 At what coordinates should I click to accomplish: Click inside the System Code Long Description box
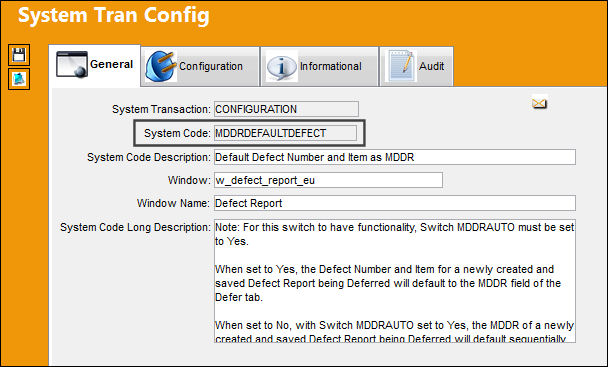pos(395,281)
